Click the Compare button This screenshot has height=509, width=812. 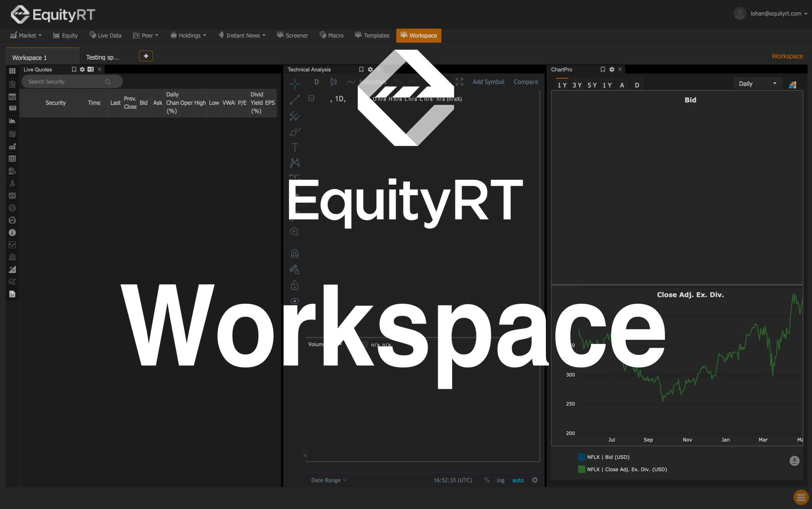[526, 82]
